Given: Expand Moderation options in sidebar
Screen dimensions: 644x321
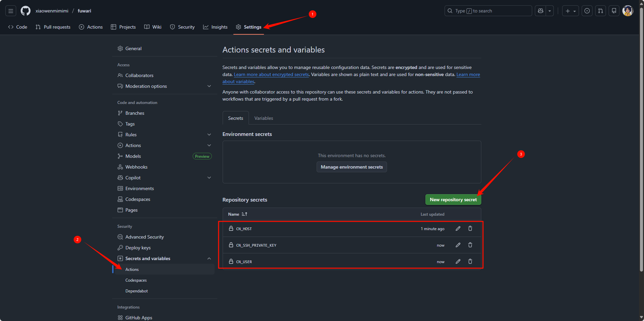Looking at the screenshot, I should pyautogui.click(x=209, y=86).
